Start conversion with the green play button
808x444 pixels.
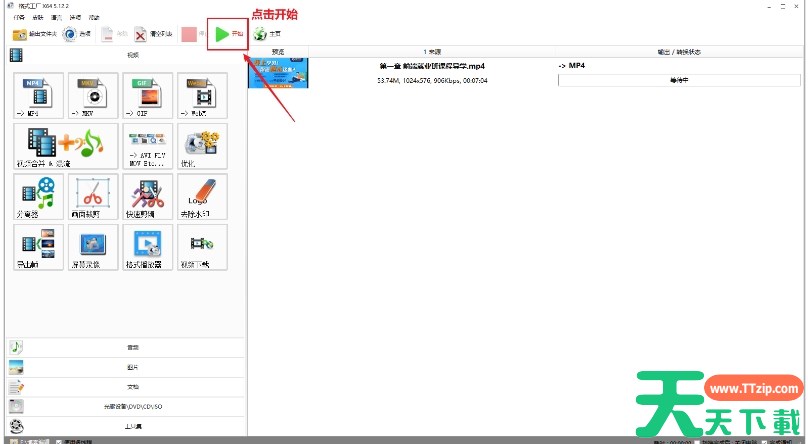pyautogui.click(x=228, y=34)
